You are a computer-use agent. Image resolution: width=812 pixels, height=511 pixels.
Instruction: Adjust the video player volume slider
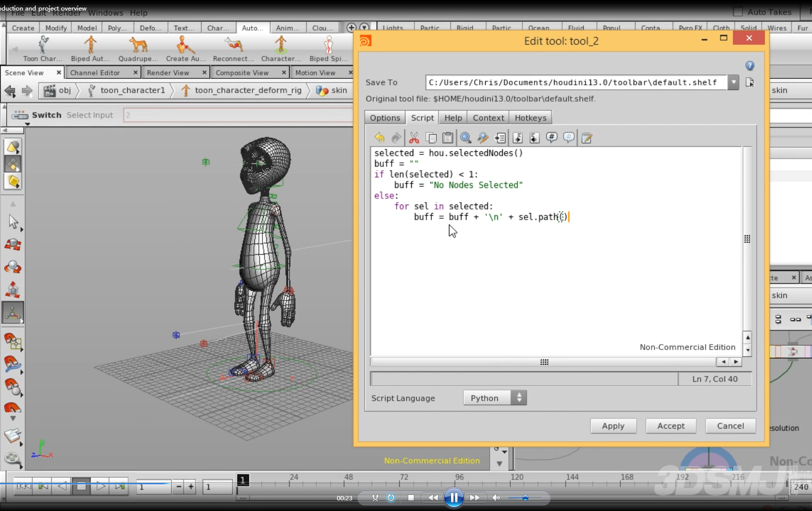(x=525, y=498)
